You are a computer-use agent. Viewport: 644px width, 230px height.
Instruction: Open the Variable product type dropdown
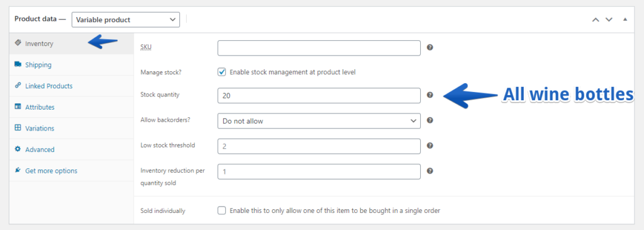coord(126,20)
